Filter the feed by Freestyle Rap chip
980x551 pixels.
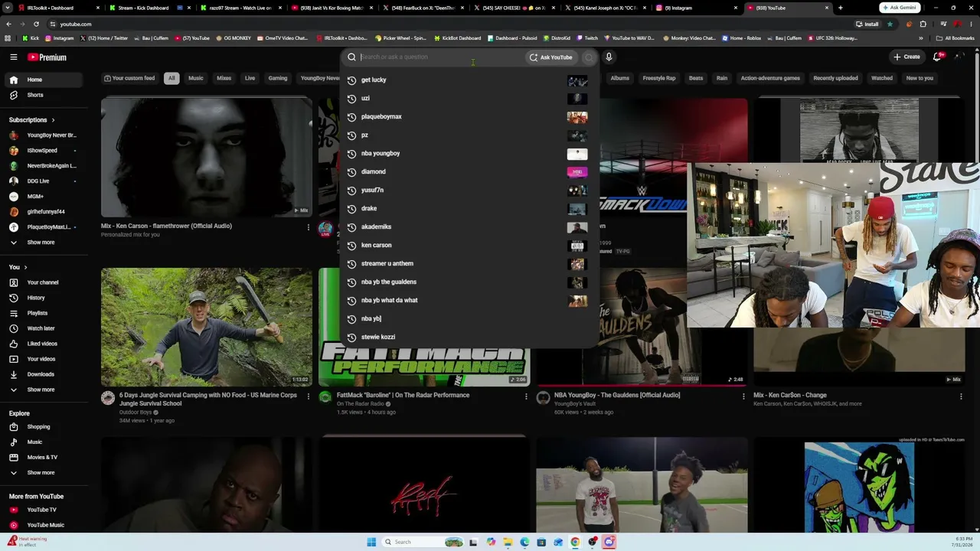(x=659, y=78)
